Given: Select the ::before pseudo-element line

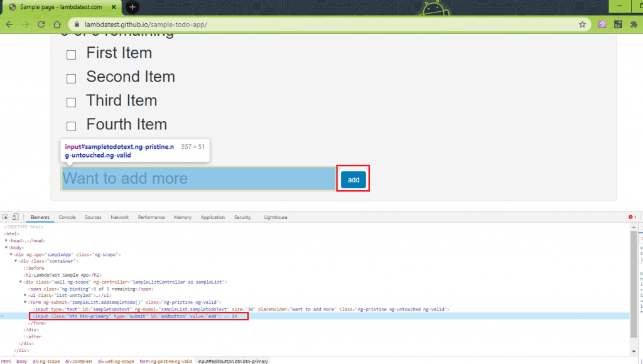Looking at the screenshot, I should tap(34, 268).
